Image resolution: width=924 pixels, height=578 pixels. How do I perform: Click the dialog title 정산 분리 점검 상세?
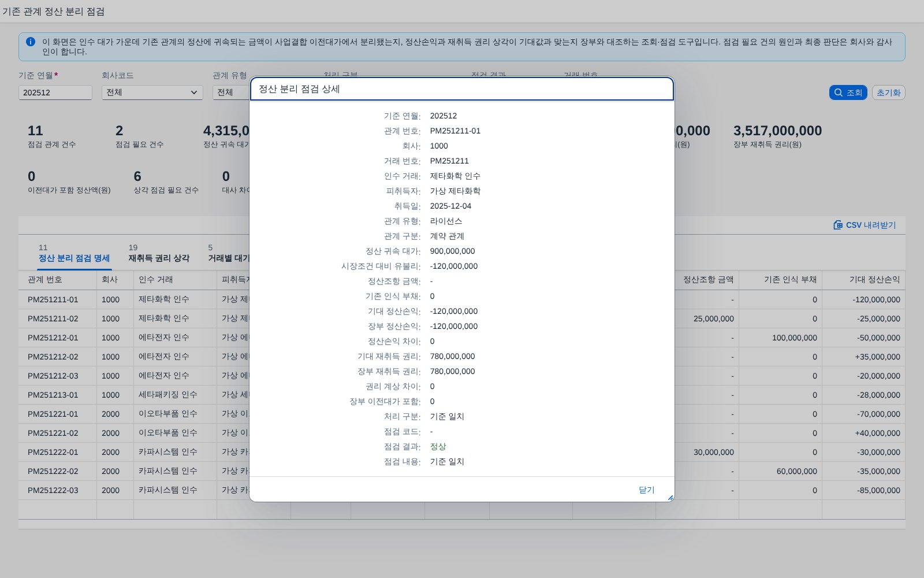click(x=299, y=89)
